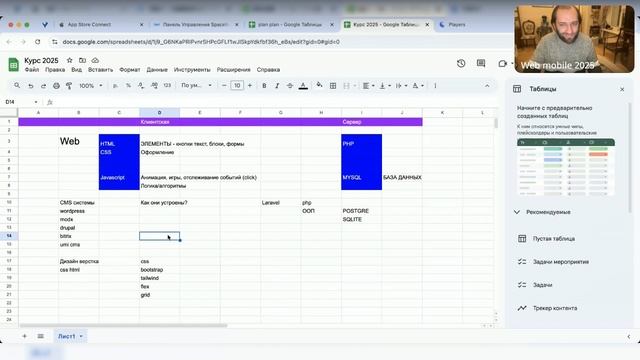Collapse the Рекомендуемые section
This screenshot has height=360, width=640.
pos(517,212)
